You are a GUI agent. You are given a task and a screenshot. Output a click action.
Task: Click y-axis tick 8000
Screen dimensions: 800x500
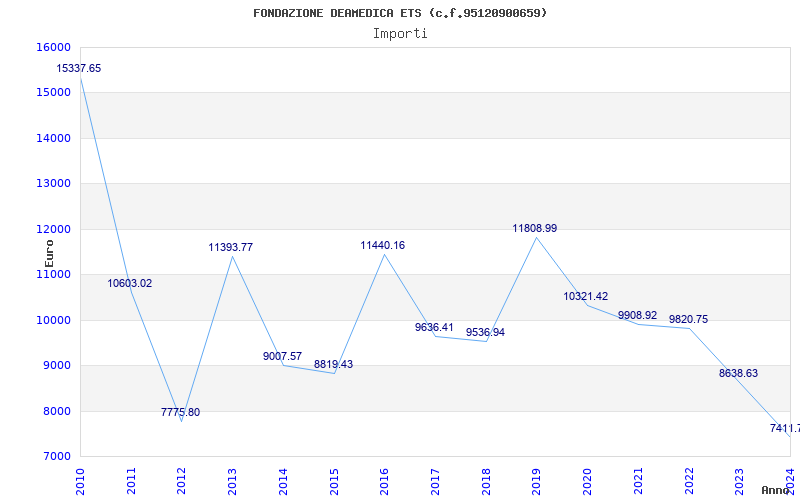point(56,411)
